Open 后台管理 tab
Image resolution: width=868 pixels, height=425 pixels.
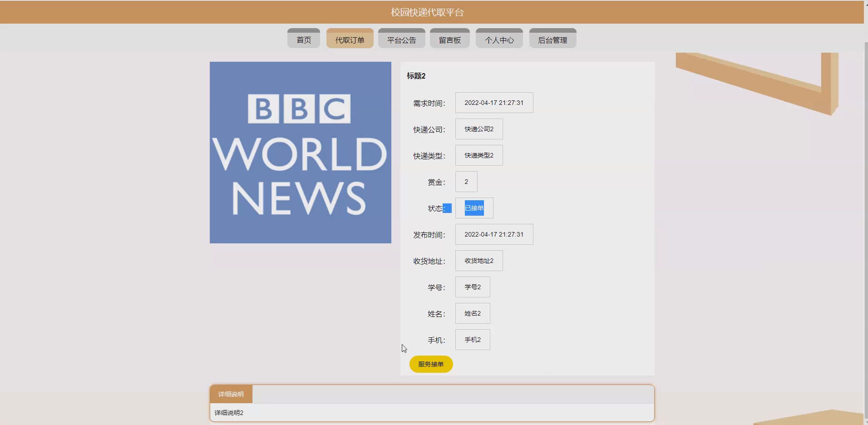[x=552, y=38]
